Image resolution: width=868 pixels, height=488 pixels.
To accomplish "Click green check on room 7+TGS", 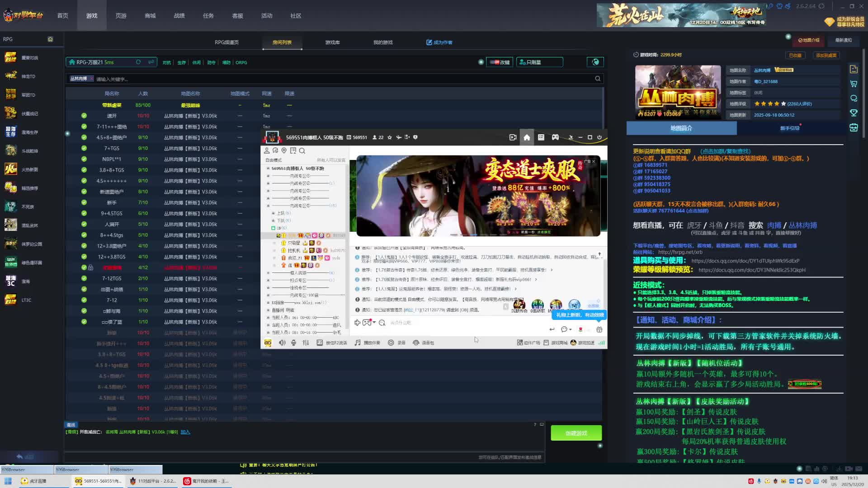I will pos(84,148).
